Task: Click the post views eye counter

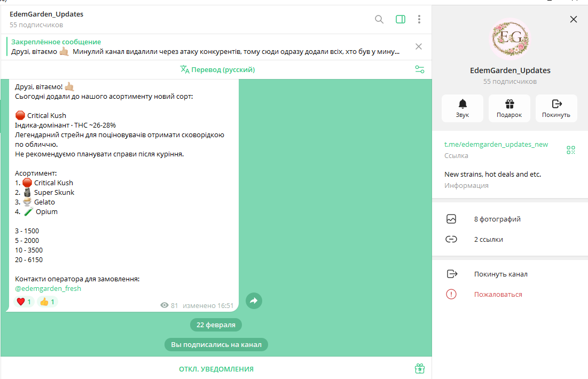Action: coord(169,305)
